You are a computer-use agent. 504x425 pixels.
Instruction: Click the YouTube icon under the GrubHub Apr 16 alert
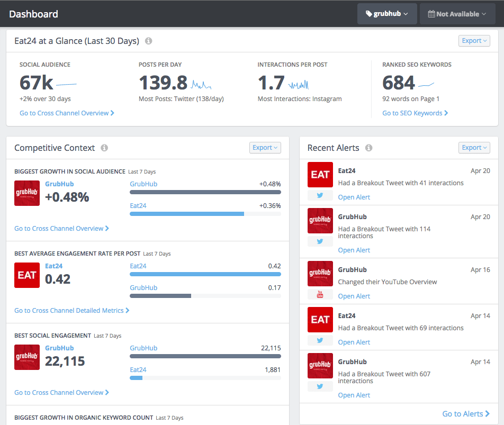click(x=320, y=294)
